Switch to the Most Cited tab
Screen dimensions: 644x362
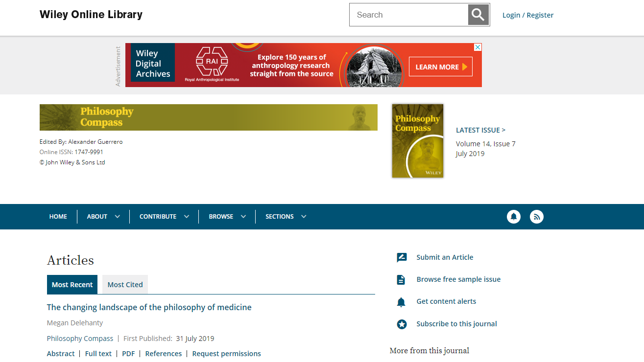125,285
